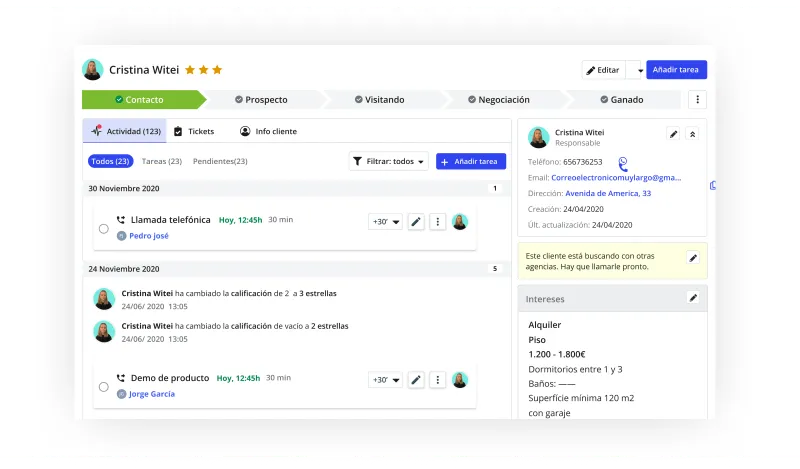Switch to the Tickets tab
Screen dimensions: 800x469
[x=194, y=131]
